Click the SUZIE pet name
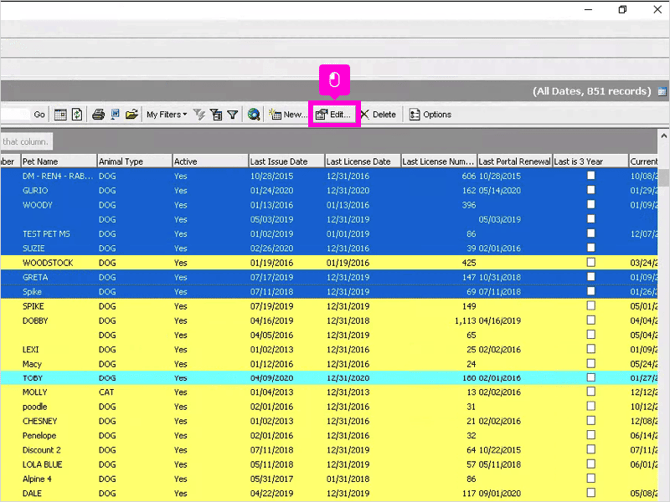The width and height of the screenshot is (670, 502). point(33,248)
